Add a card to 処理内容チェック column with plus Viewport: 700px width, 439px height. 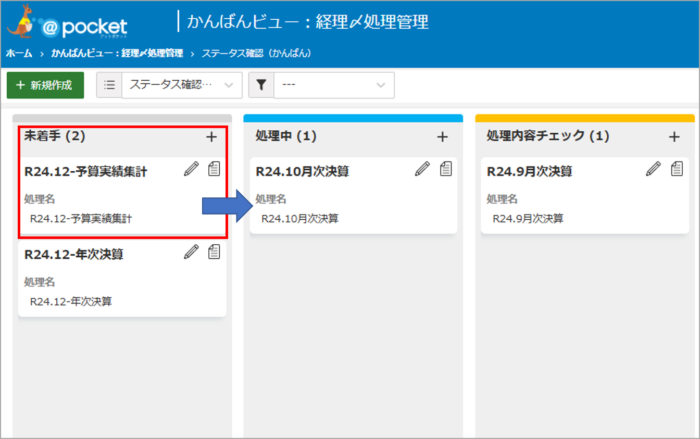click(674, 137)
